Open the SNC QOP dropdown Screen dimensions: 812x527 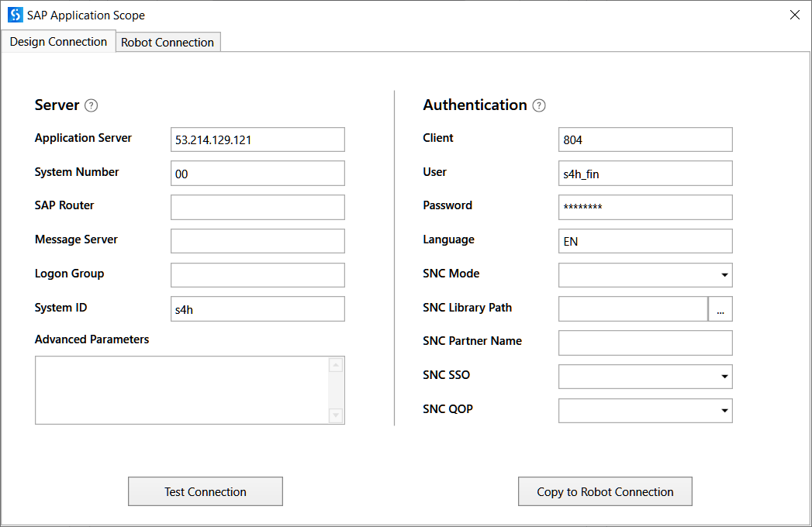click(645, 411)
